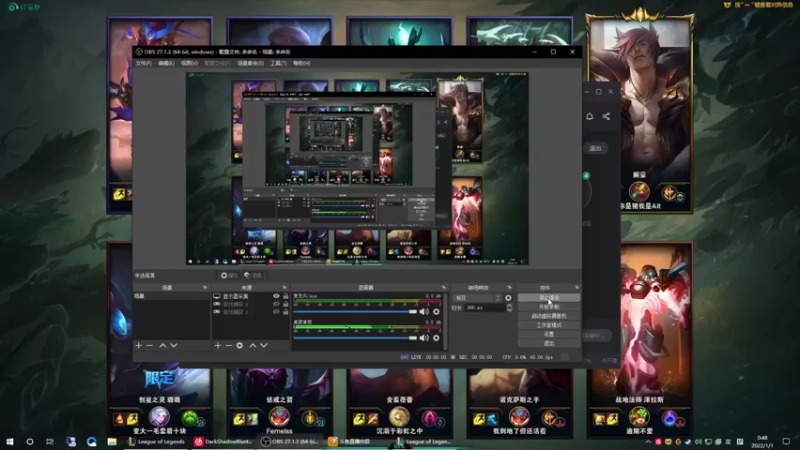
Task: Click 滤镜 button above Scenes panel
Action: click(253, 276)
